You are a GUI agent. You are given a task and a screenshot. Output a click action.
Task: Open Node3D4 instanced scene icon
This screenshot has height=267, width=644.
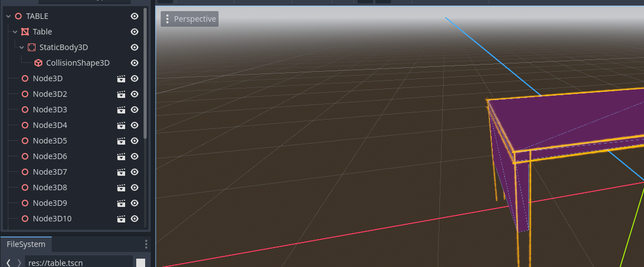point(121,125)
